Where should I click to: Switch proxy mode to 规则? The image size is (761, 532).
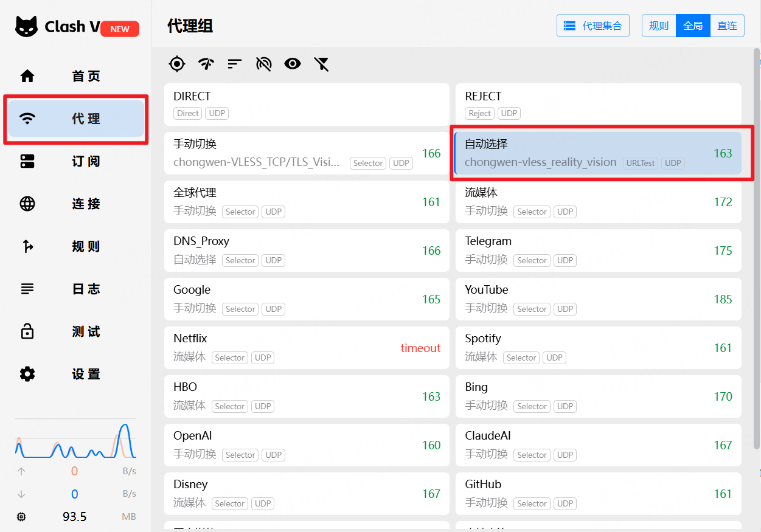[659, 26]
